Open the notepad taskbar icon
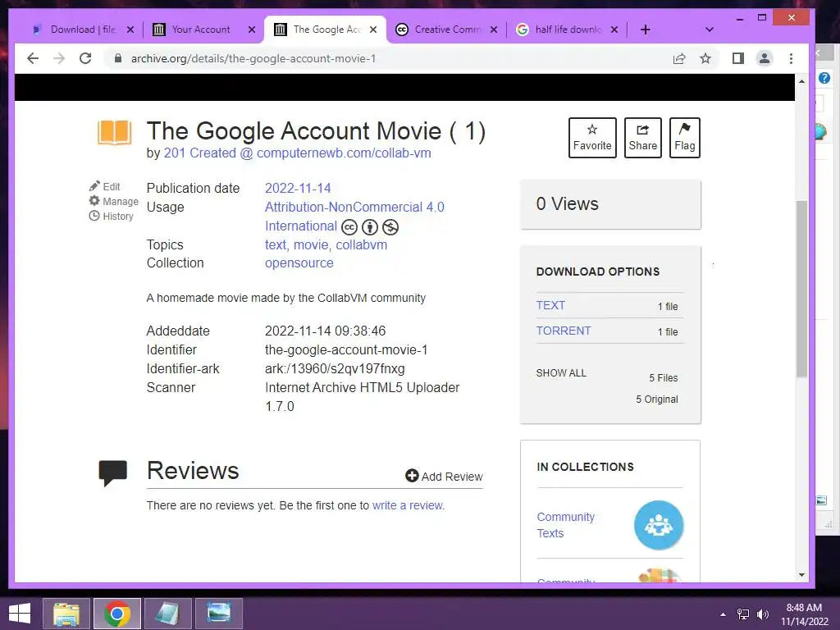840x630 pixels. [167, 614]
